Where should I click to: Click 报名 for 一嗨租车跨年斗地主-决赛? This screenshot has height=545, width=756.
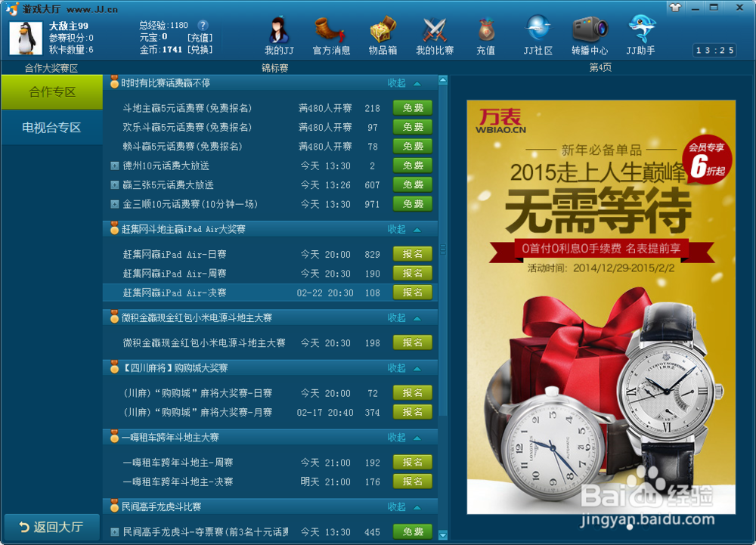pos(413,482)
